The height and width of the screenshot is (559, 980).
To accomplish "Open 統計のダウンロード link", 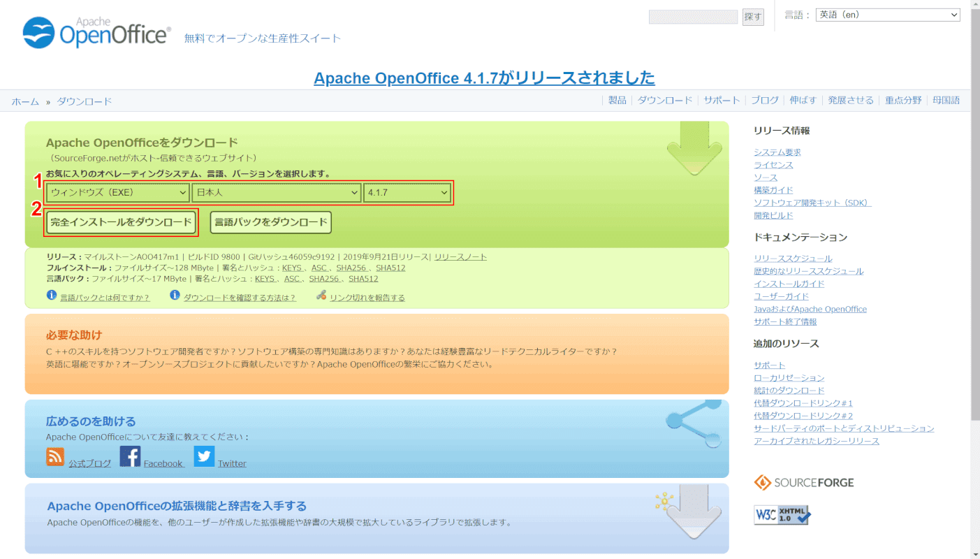I will 789,391.
